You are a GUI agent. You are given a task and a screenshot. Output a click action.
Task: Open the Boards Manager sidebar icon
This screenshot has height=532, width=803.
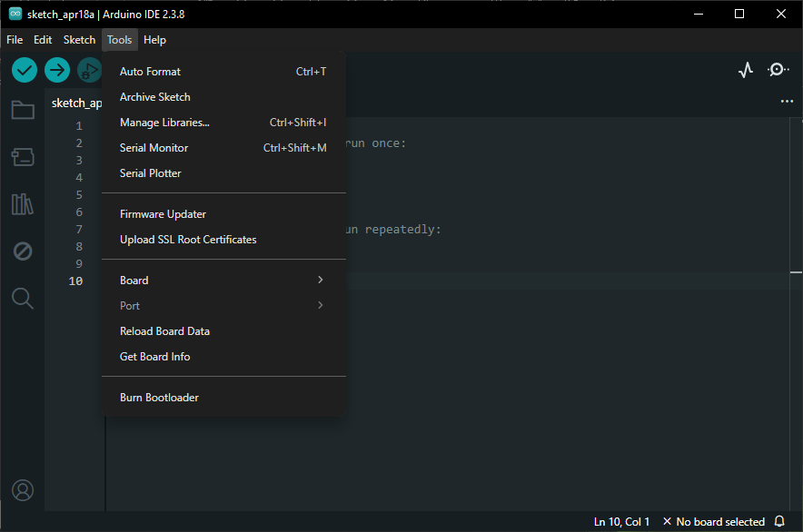(x=23, y=157)
